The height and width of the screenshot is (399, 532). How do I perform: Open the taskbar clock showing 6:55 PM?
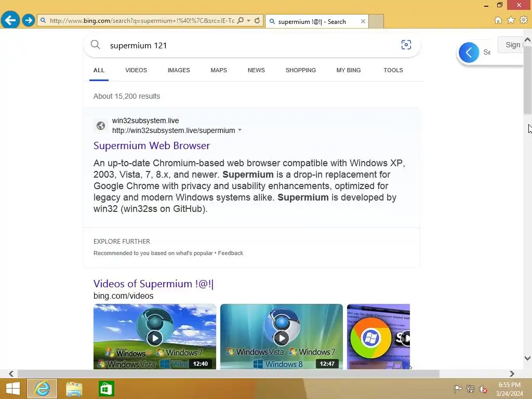509,389
